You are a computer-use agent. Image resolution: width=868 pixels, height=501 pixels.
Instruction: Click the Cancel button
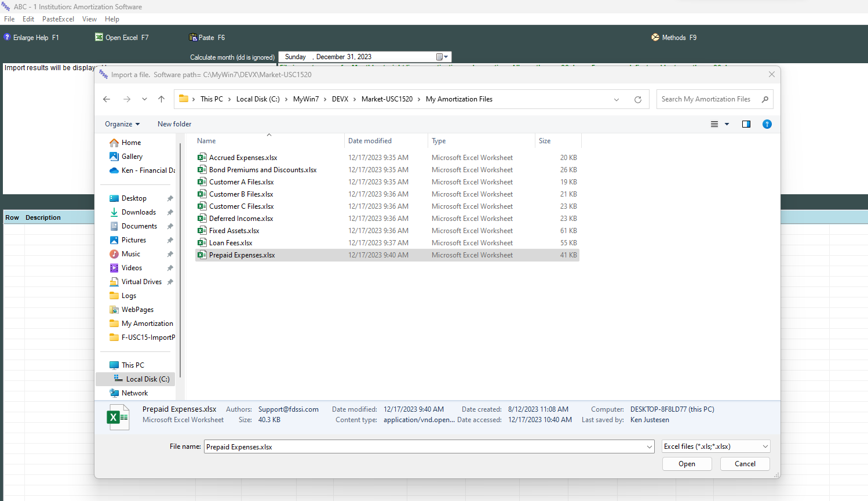point(745,464)
